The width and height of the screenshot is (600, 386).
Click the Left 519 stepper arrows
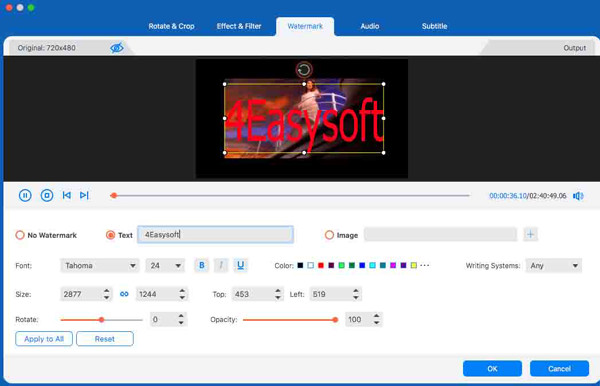356,294
